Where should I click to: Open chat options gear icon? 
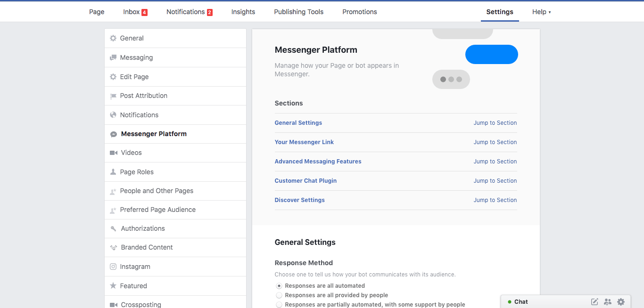[x=621, y=302]
